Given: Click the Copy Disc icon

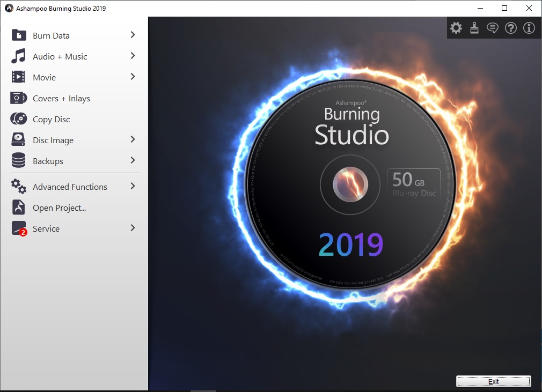Looking at the screenshot, I should (x=18, y=119).
